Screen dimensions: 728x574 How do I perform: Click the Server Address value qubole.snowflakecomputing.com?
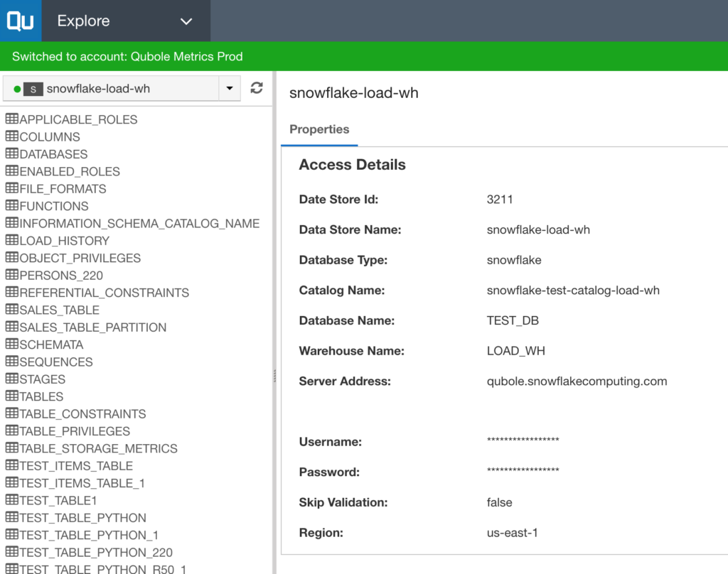tap(577, 381)
